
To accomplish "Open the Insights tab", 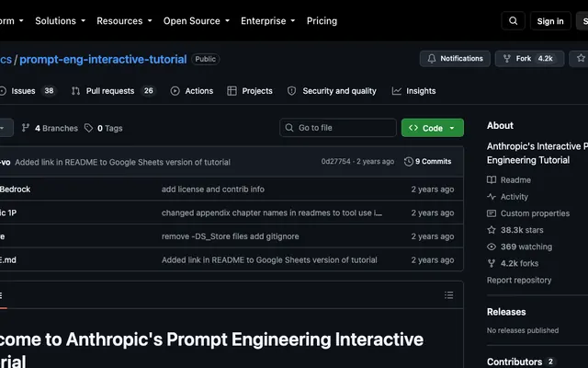I will pyautogui.click(x=413, y=91).
